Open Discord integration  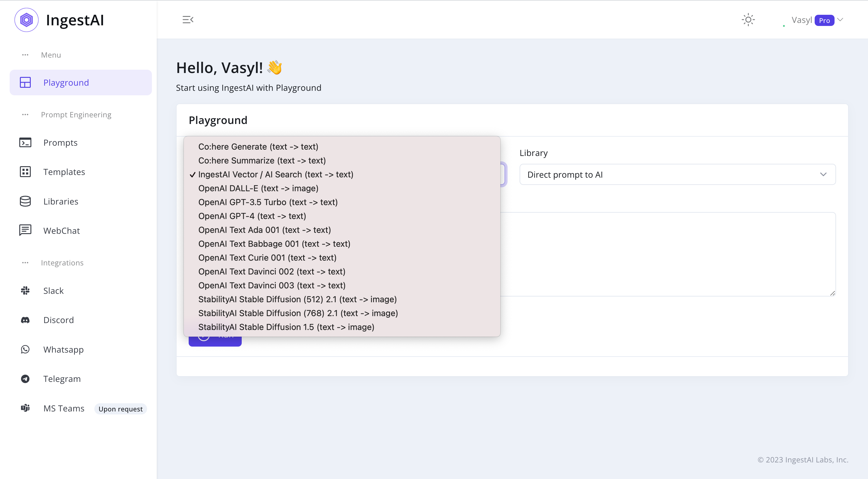click(58, 320)
